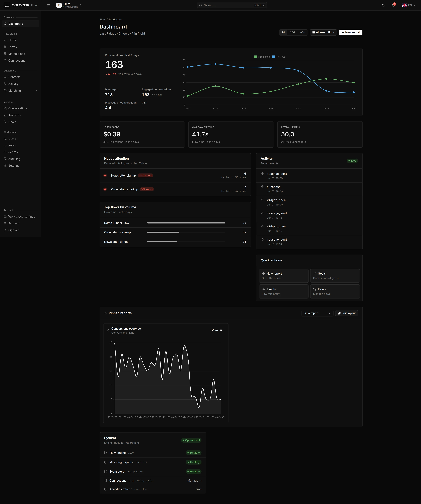421x504 pixels.
Task: Open Newsletter signup failing flow row
Action: pyautogui.click(x=175, y=175)
